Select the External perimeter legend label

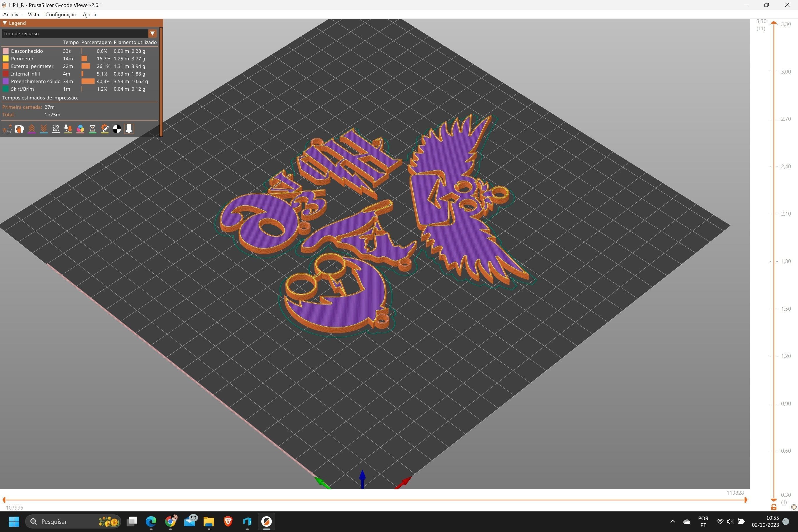pos(32,66)
